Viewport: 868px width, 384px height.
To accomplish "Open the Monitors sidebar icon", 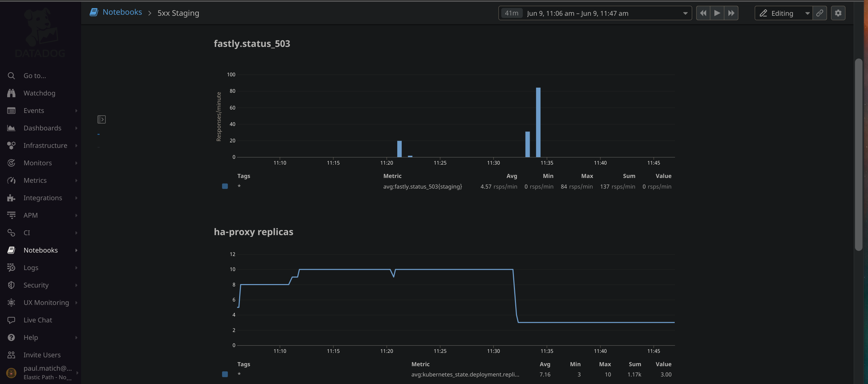I will (11, 163).
